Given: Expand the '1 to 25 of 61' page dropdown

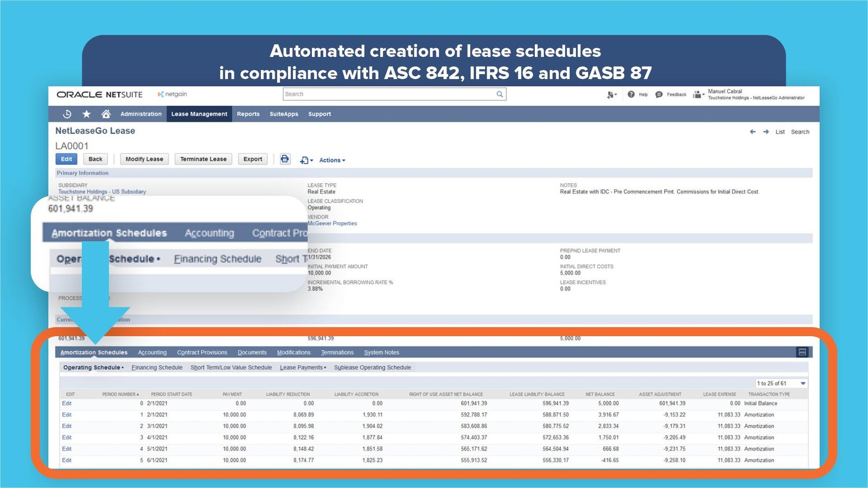Looking at the screenshot, I should [781, 383].
